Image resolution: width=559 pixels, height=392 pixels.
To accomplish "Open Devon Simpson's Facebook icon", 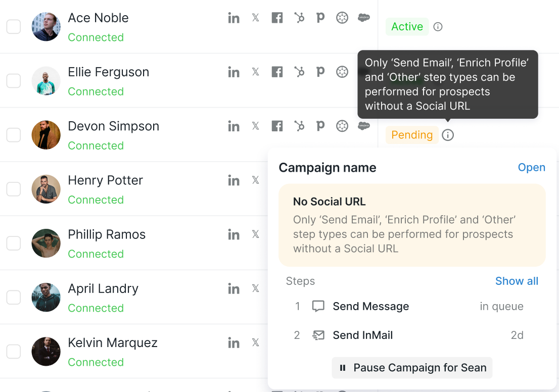I will coord(277,126).
